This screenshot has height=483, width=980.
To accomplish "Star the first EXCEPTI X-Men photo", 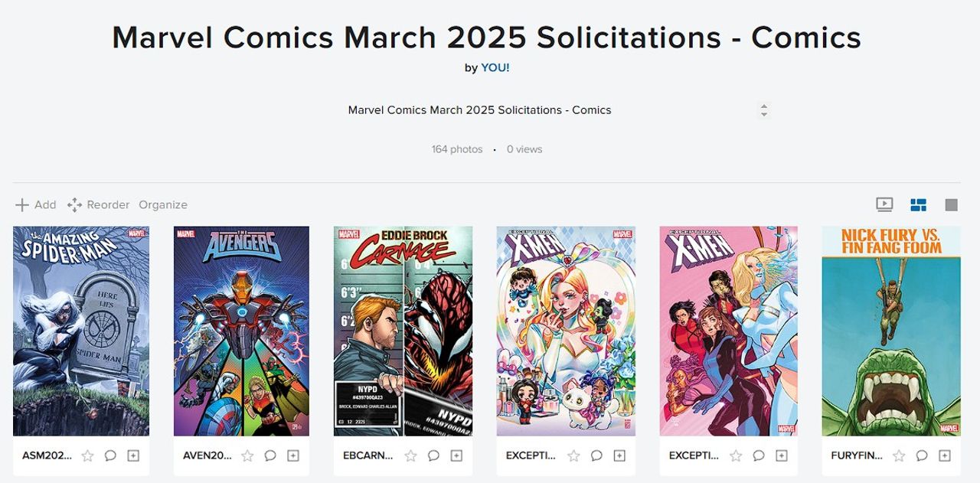I will (573, 455).
